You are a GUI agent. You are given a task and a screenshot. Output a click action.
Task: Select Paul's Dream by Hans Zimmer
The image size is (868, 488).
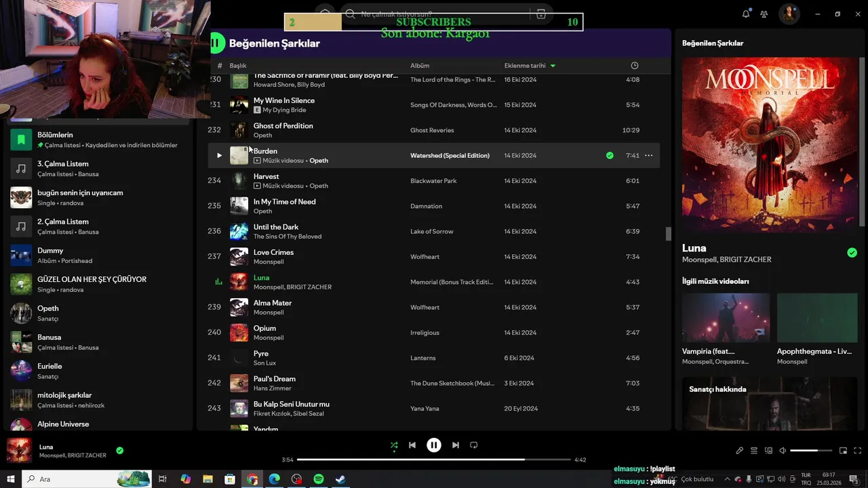pyautogui.click(x=274, y=379)
